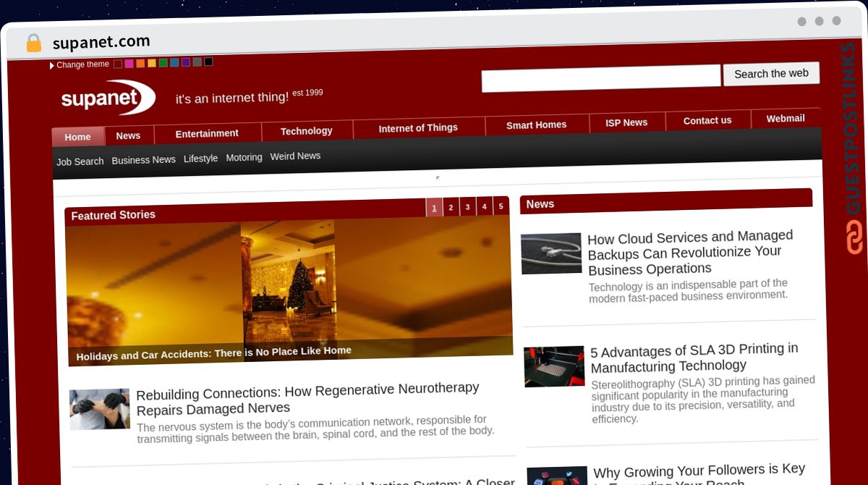Viewport: 868px width, 485px height.
Task: Expand the Change theme arrow
Action: (x=52, y=65)
